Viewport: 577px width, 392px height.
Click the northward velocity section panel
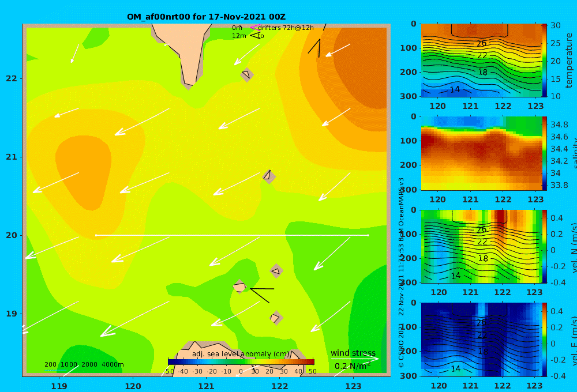pos(481,246)
